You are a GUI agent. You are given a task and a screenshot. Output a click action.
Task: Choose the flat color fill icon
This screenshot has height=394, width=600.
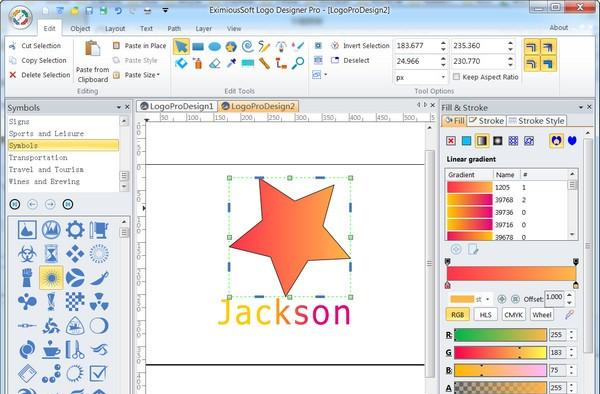(466, 141)
